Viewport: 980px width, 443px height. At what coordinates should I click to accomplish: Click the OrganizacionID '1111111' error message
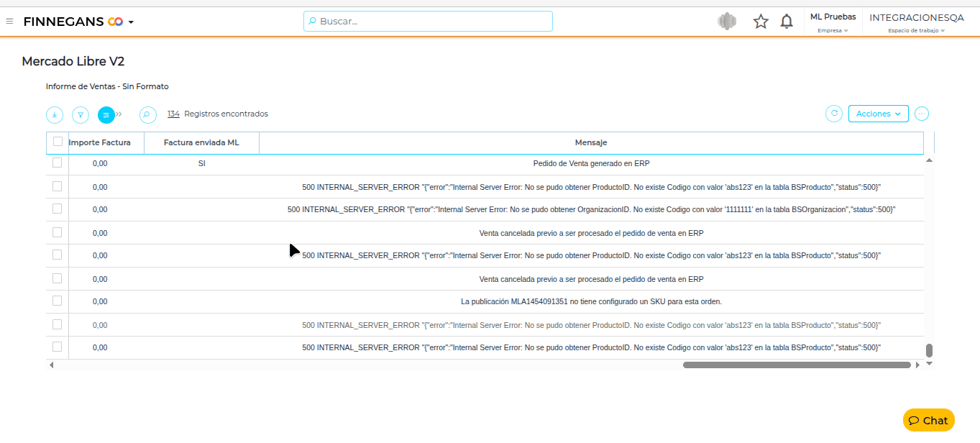pos(591,209)
